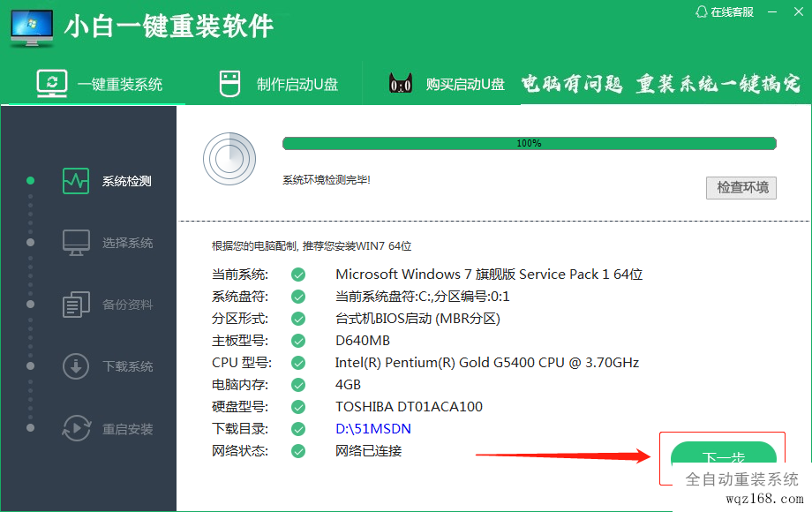The height and width of the screenshot is (512, 812).
Task: Click the 网络已连接 status text
Action: (368, 451)
